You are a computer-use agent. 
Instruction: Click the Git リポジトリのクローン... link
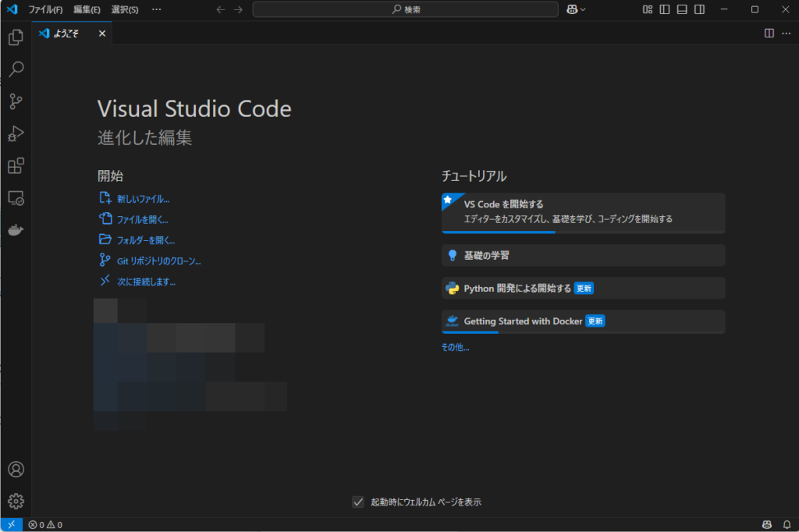[159, 261]
